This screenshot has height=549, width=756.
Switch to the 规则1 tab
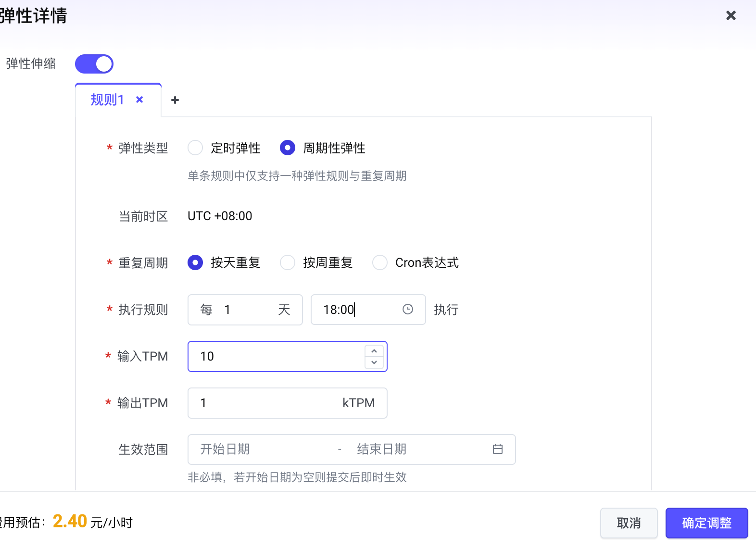(107, 100)
